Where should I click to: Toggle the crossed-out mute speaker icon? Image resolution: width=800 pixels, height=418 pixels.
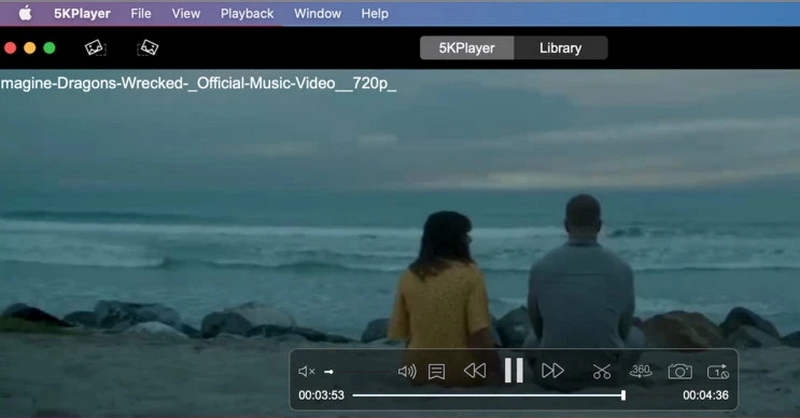point(307,371)
